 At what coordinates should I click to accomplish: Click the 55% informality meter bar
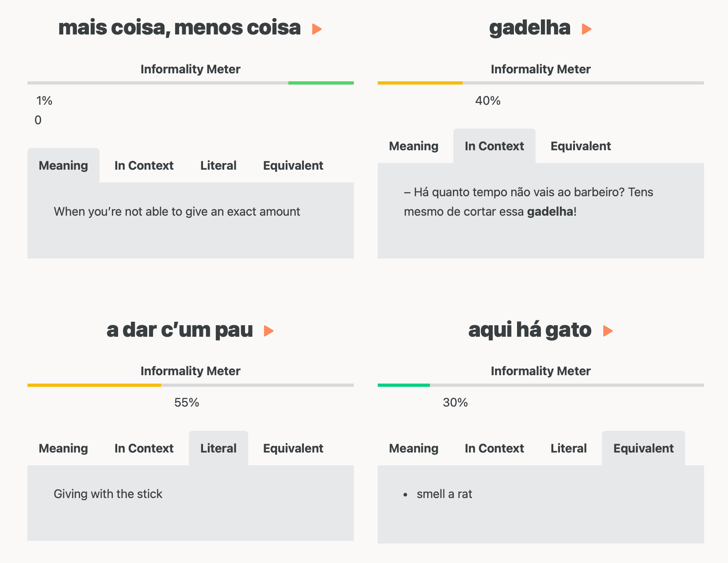click(x=94, y=385)
